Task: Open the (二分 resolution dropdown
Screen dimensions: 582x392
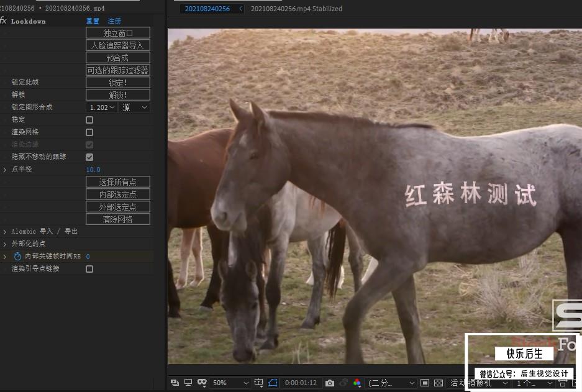Action: pyautogui.click(x=391, y=383)
